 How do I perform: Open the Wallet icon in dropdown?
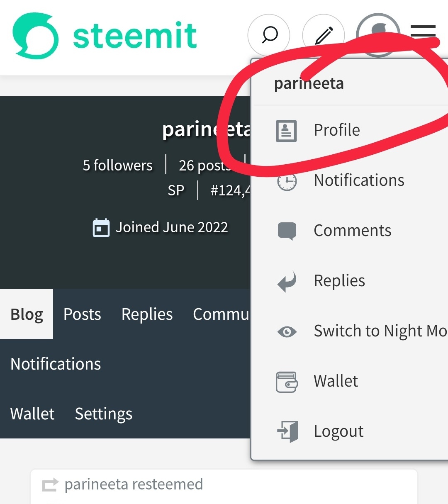[287, 382]
